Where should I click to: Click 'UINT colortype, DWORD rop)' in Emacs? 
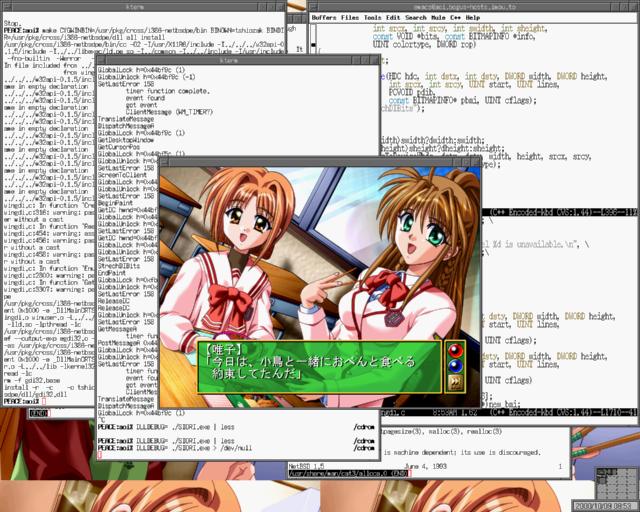(x=424, y=44)
